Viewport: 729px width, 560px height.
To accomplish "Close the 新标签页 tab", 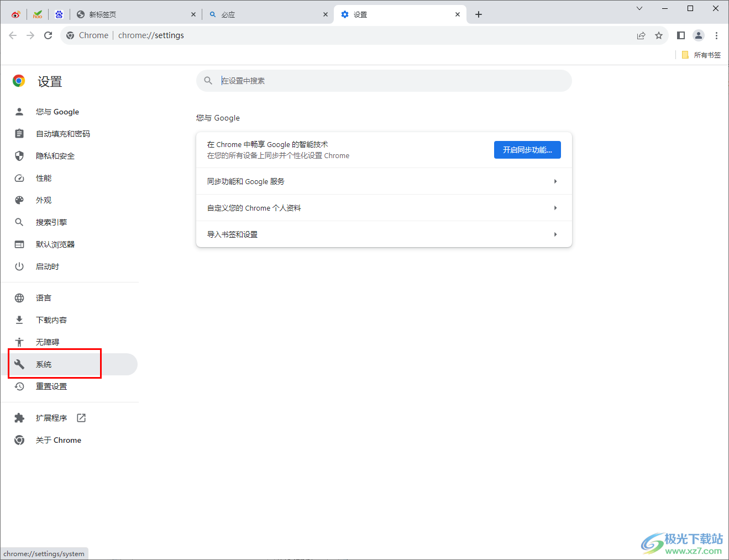I will coord(193,14).
